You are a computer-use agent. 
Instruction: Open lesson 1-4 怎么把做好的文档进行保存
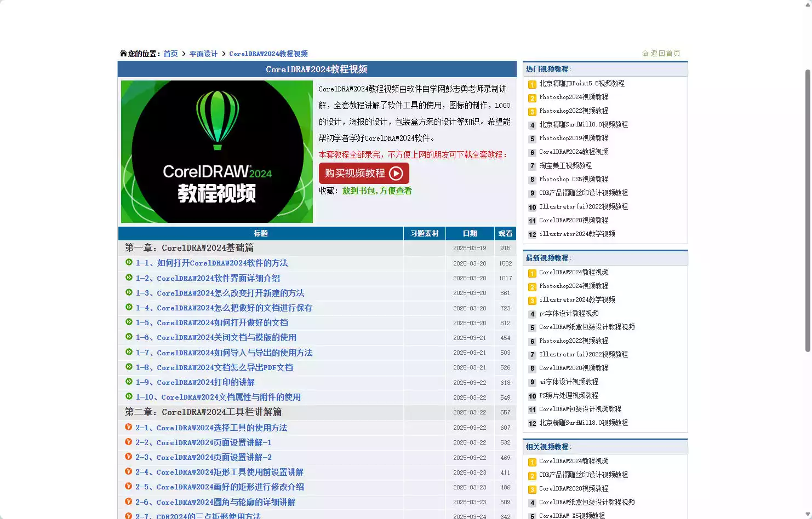(x=224, y=308)
